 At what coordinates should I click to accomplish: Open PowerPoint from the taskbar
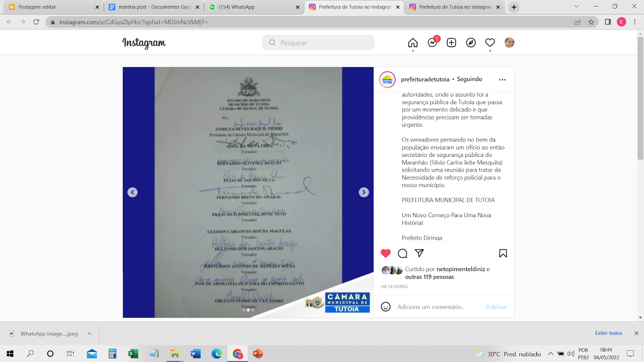[258, 354]
